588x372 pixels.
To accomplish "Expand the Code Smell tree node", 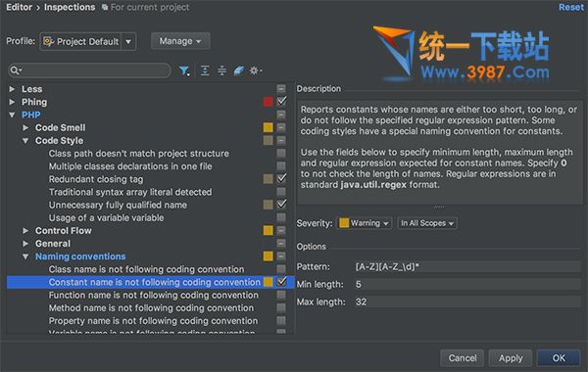I will (25, 127).
